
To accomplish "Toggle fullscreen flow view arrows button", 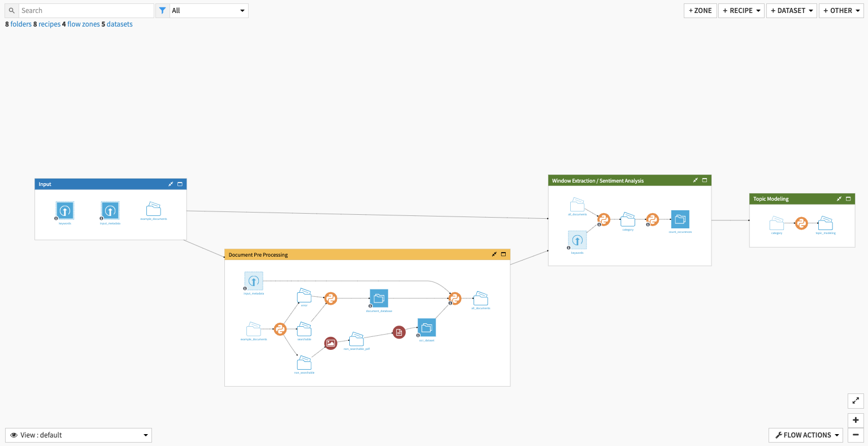I will [x=856, y=401].
